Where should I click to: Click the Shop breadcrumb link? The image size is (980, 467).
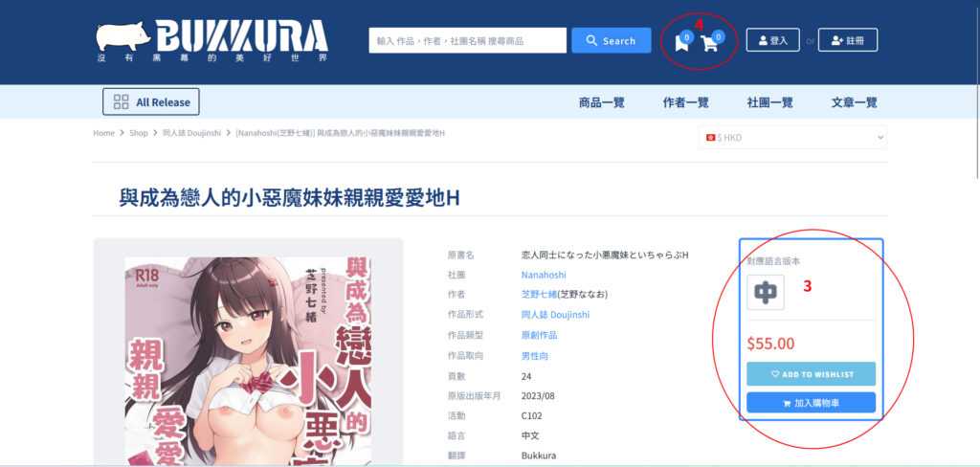pyautogui.click(x=139, y=133)
